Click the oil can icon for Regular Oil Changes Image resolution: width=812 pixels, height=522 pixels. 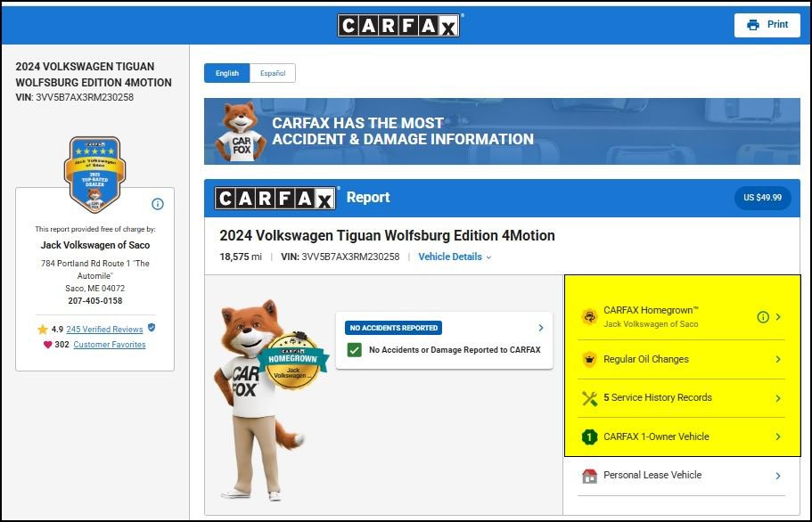pos(589,359)
